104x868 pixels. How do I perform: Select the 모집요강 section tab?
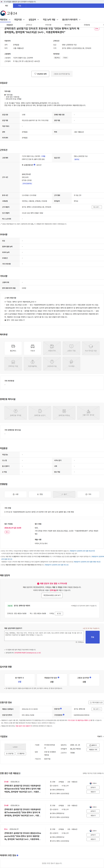click(x=10, y=25)
